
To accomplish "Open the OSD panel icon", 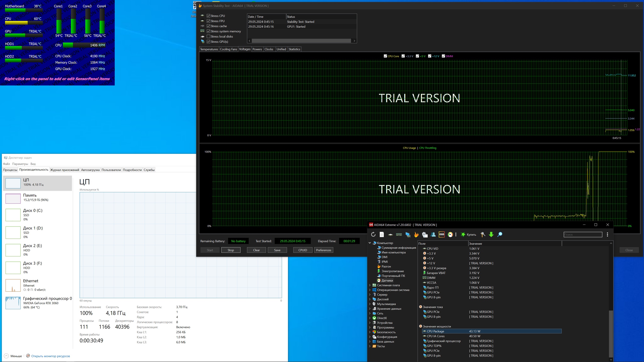I will coord(441,235).
